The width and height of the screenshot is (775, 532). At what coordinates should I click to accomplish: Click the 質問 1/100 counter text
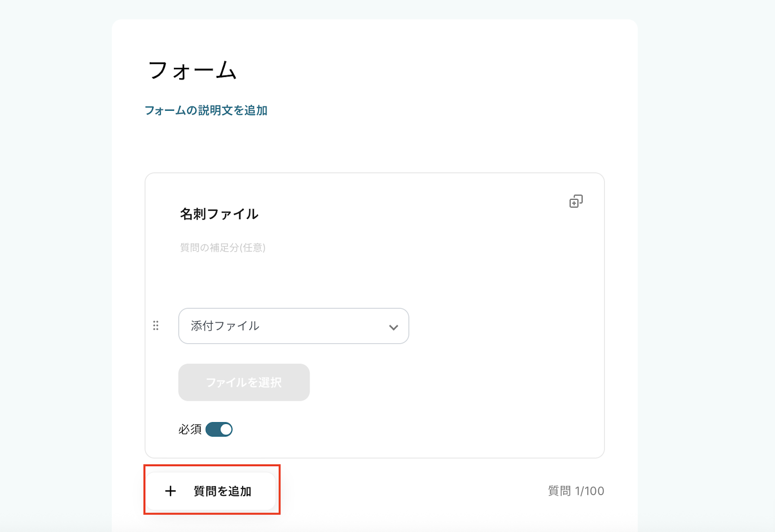coord(576,491)
